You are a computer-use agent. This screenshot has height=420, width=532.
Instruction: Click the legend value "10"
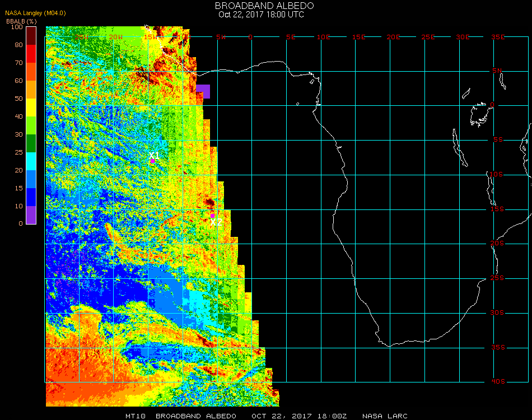[x=18, y=206]
